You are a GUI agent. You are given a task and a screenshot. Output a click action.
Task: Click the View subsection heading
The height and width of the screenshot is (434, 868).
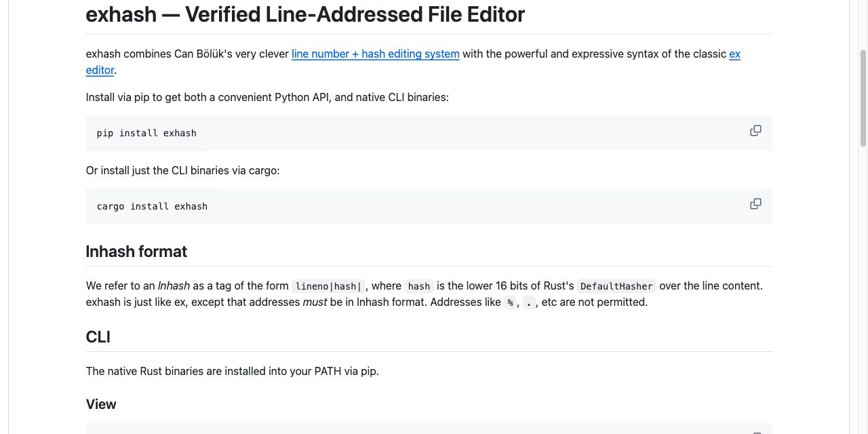pos(101,404)
